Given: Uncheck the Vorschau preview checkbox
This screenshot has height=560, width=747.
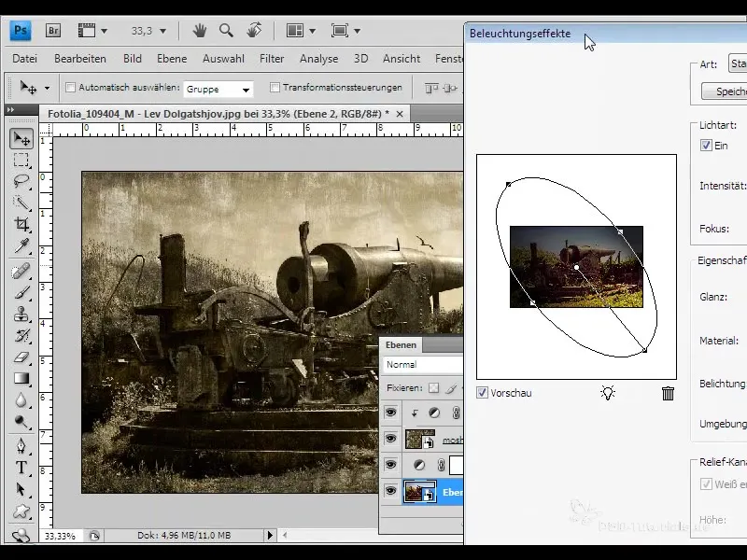Looking at the screenshot, I should pos(482,393).
